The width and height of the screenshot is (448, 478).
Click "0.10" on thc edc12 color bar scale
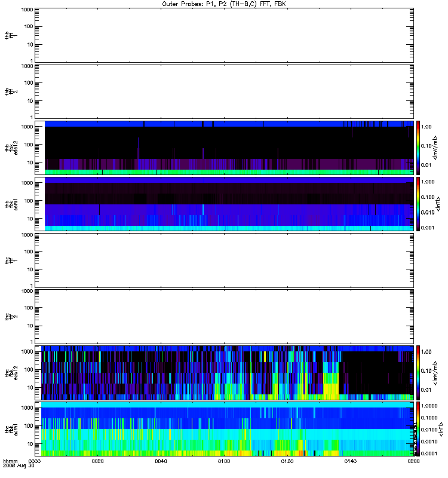[426, 370]
